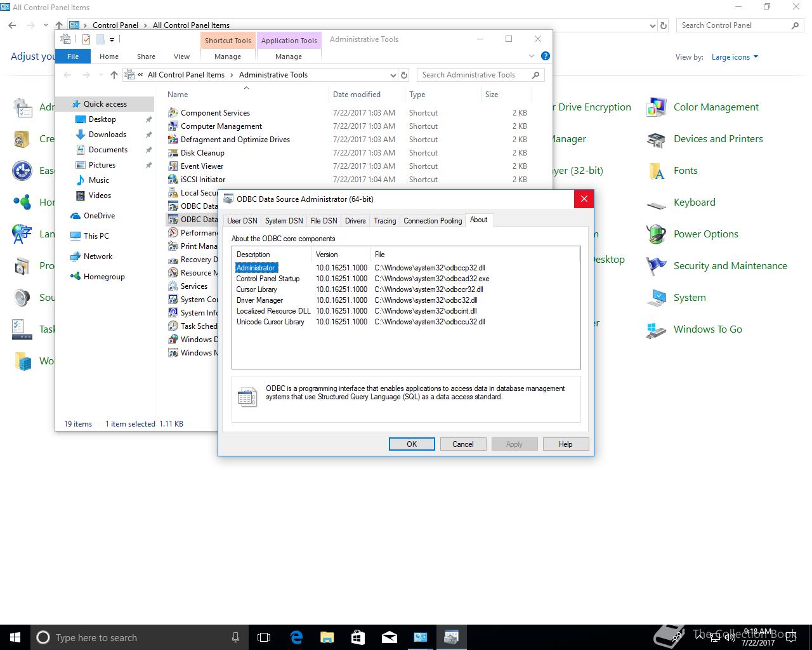Click Description column header in ODBC list
Viewport: 812px width, 650px height.
(272, 255)
